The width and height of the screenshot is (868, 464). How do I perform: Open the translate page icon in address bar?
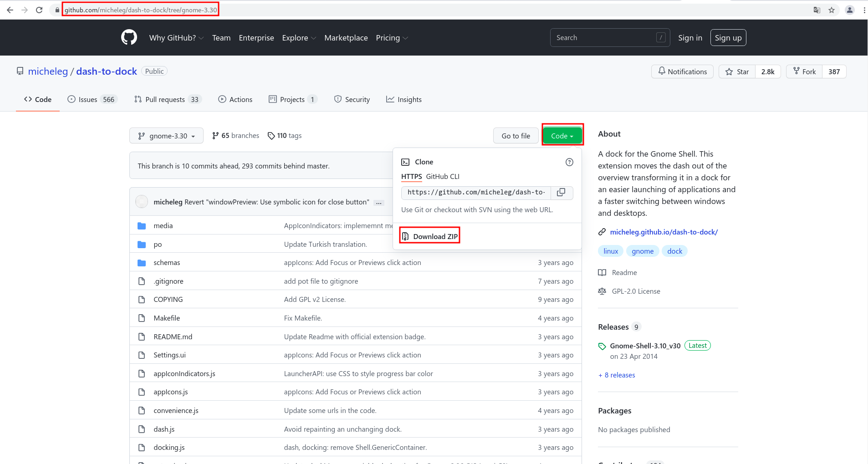point(817,10)
